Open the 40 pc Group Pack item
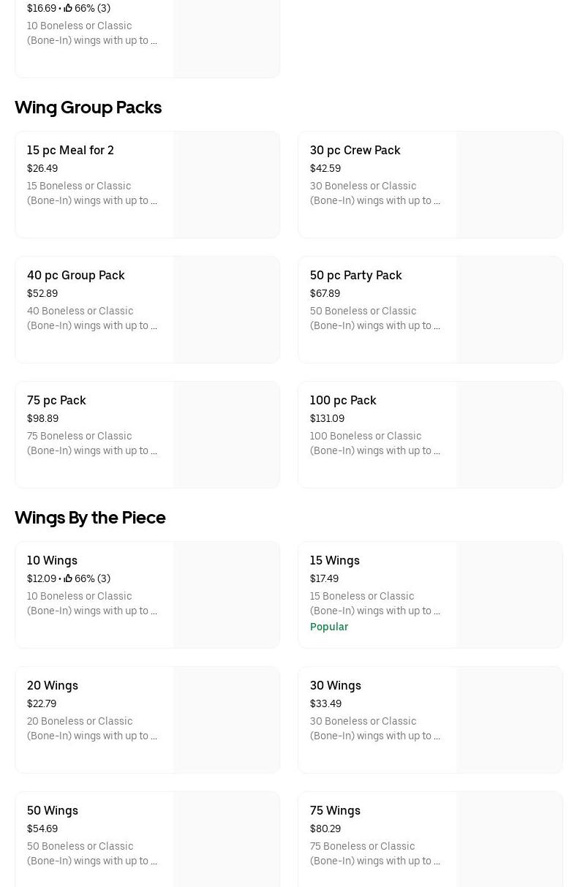588x887 pixels. 75,275
